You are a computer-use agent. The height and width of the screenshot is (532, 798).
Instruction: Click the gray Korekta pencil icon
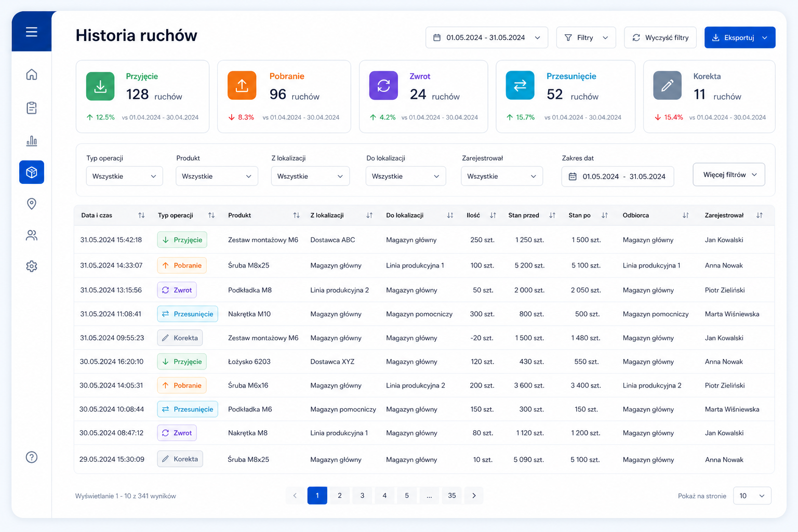(x=667, y=85)
